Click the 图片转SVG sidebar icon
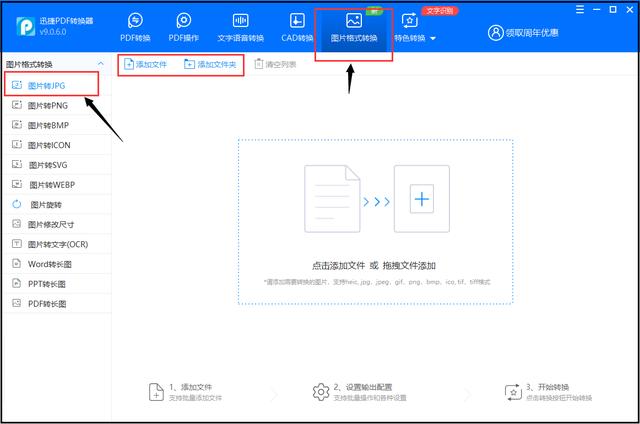Screen dimensions: 640x424 (x=17, y=164)
